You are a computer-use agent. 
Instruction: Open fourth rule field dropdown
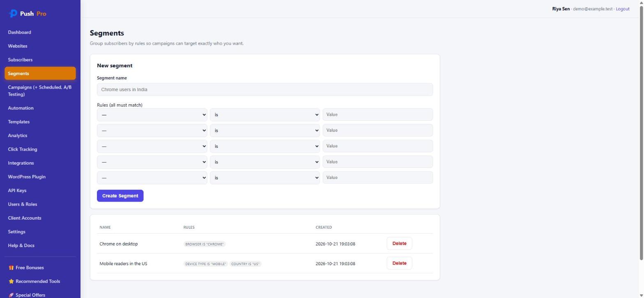(x=152, y=162)
